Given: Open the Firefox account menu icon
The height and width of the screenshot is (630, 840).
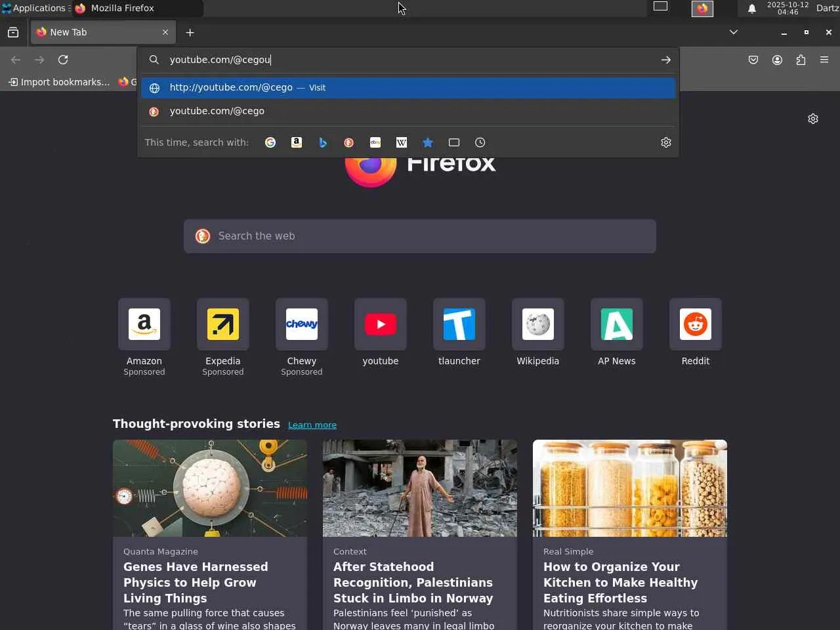Looking at the screenshot, I should [x=777, y=60].
